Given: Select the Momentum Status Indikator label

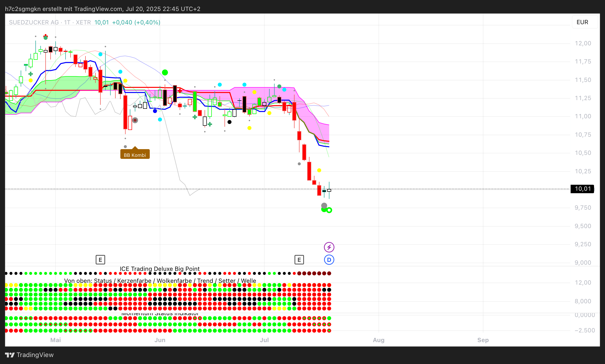Looking at the screenshot, I should pyautogui.click(x=159, y=314).
